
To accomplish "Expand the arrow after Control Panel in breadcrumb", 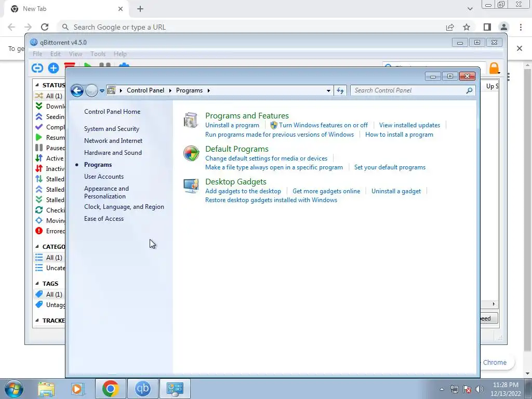I will [x=170, y=90].
